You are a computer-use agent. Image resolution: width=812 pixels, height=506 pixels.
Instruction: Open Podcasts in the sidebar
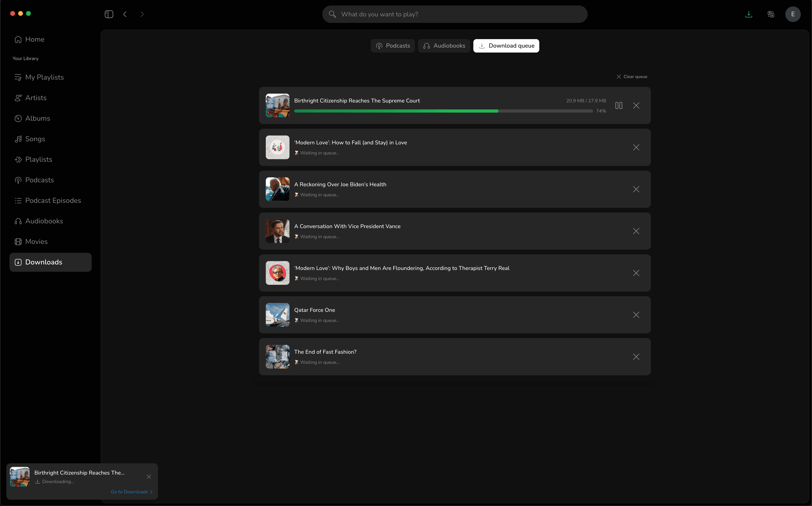tap(50, 180)
